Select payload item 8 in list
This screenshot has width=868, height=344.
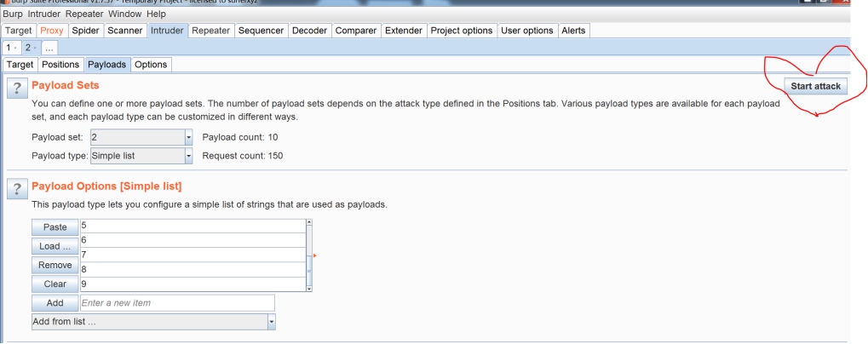193,269
